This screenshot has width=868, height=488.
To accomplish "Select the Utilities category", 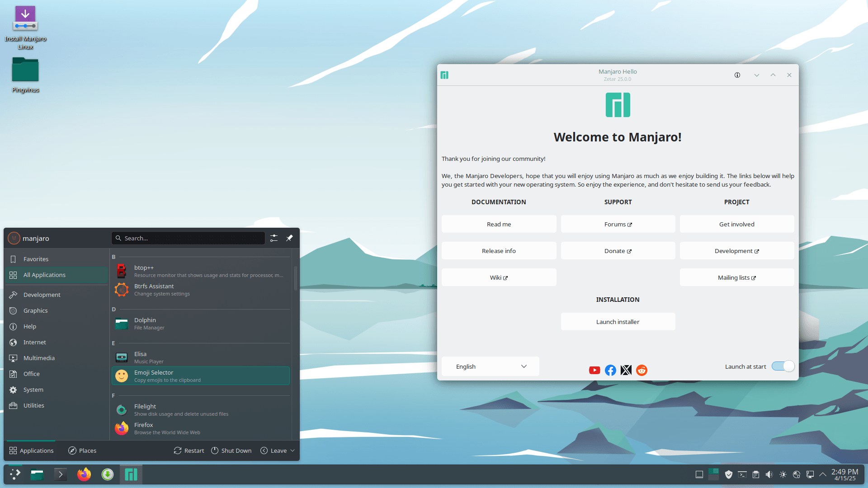I will coord(57,405).
